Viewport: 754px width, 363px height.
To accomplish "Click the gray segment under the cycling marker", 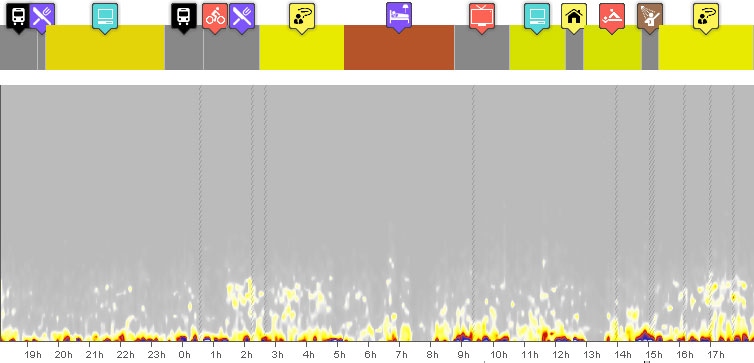I will 231,48.
